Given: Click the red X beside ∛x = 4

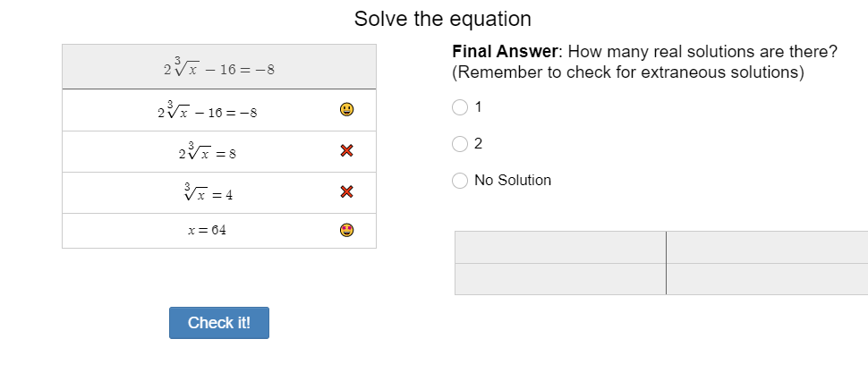Looking at the screenshot, I should (346, 192).
